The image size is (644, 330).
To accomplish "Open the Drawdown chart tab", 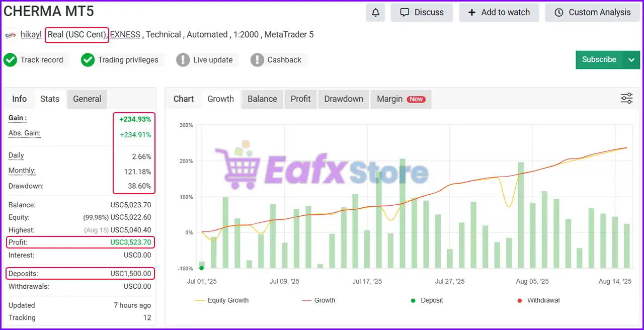I will point(344,99).
